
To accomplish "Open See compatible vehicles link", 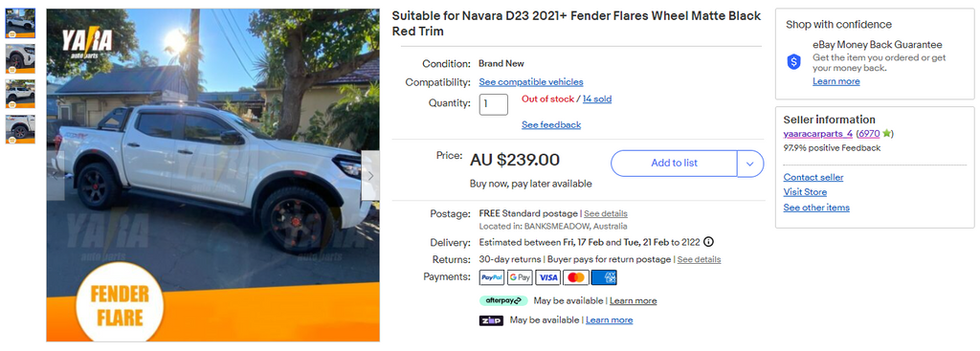I will click(x=531, y=82).
